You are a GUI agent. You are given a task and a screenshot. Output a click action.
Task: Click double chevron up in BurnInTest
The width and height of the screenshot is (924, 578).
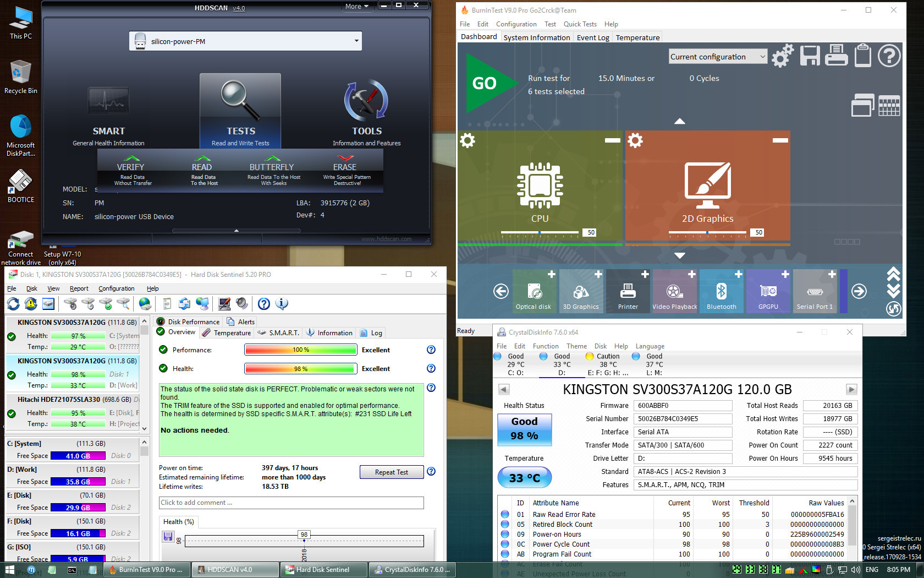(893, 274)
